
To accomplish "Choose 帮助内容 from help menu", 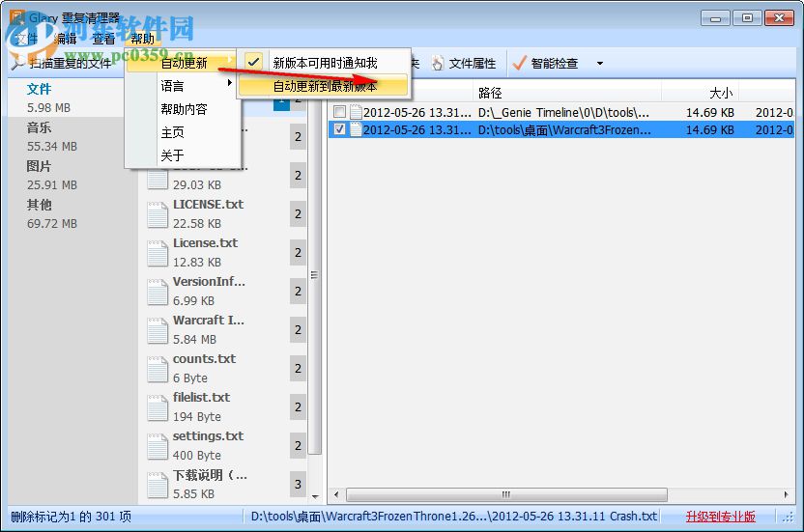I will [x=183, y=109].
